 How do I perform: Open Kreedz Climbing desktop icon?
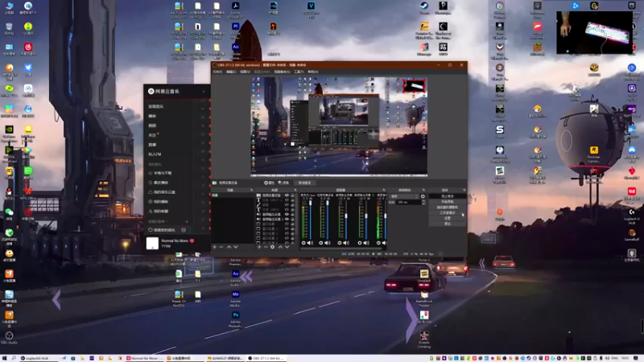(x=424, y=339)
